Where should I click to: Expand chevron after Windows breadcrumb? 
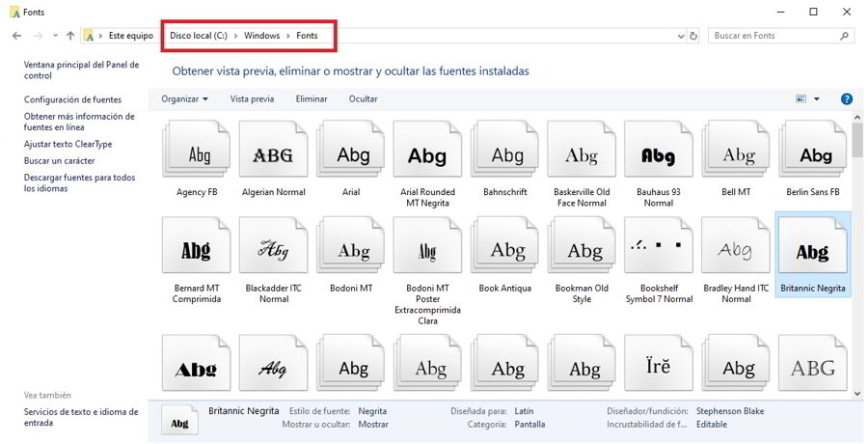[x=287, y=36]
